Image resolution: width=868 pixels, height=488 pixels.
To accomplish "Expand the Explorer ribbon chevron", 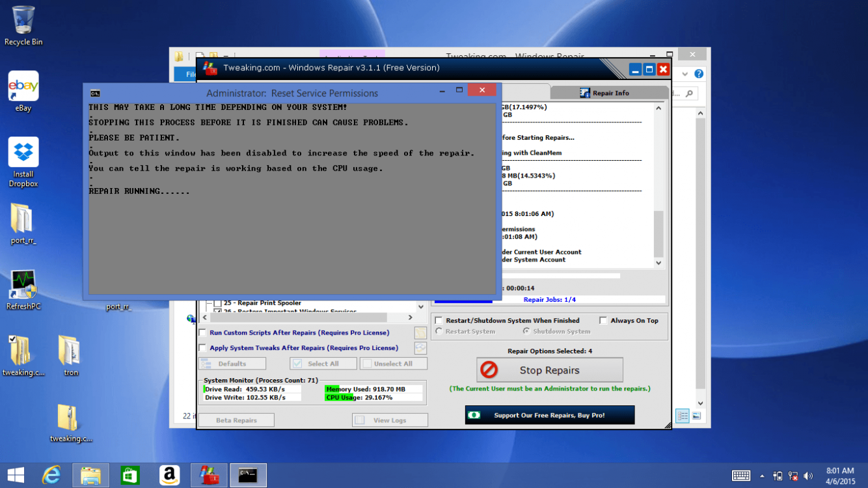I will point(685,74).
